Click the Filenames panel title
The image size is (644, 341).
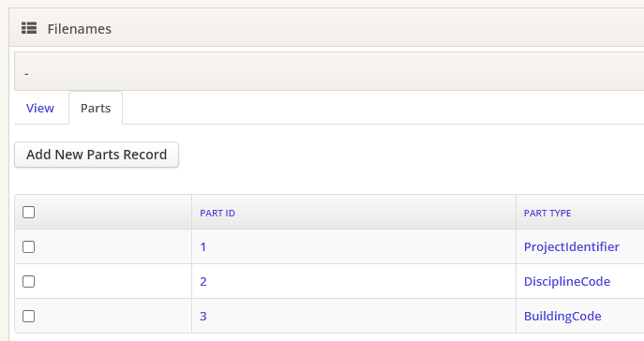point(80,29)
